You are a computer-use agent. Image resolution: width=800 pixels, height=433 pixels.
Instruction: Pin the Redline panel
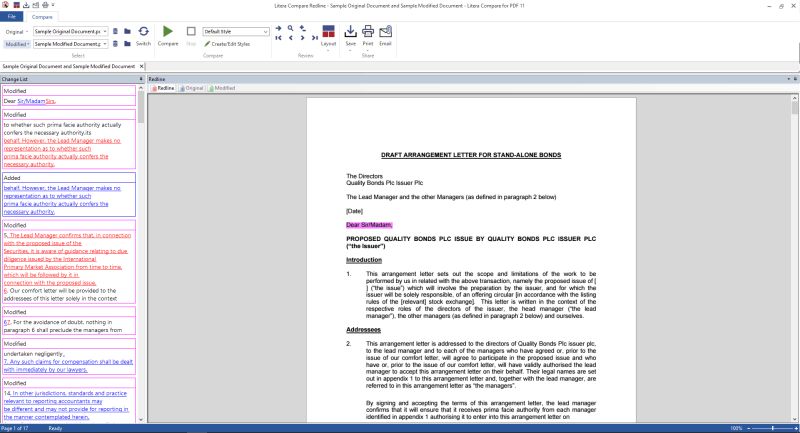pyautogui.click(x=795, y=79)
